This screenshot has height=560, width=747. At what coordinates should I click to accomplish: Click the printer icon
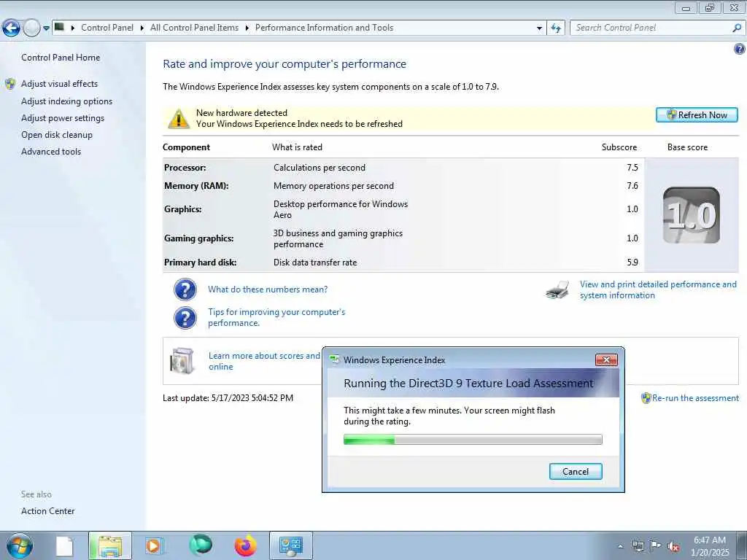pos(557,289)
